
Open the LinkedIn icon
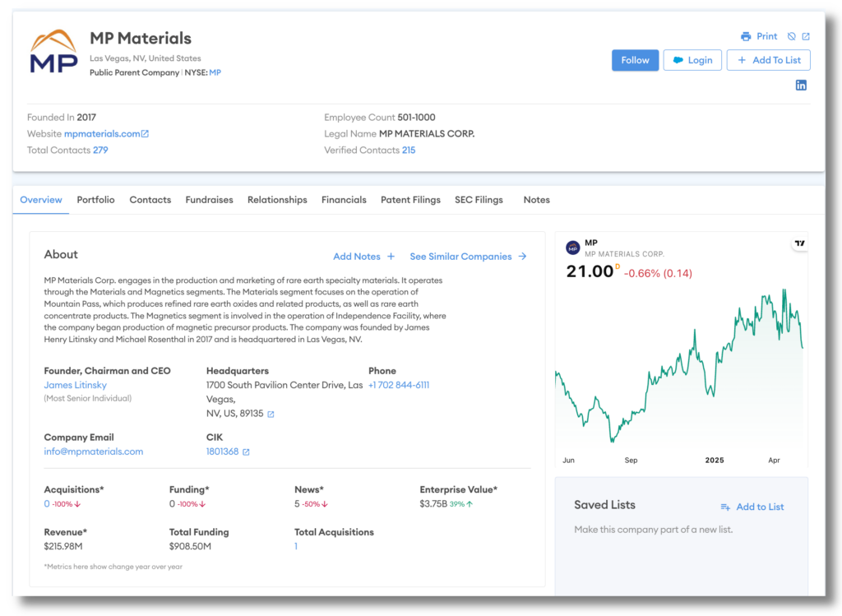click(801, 86)
